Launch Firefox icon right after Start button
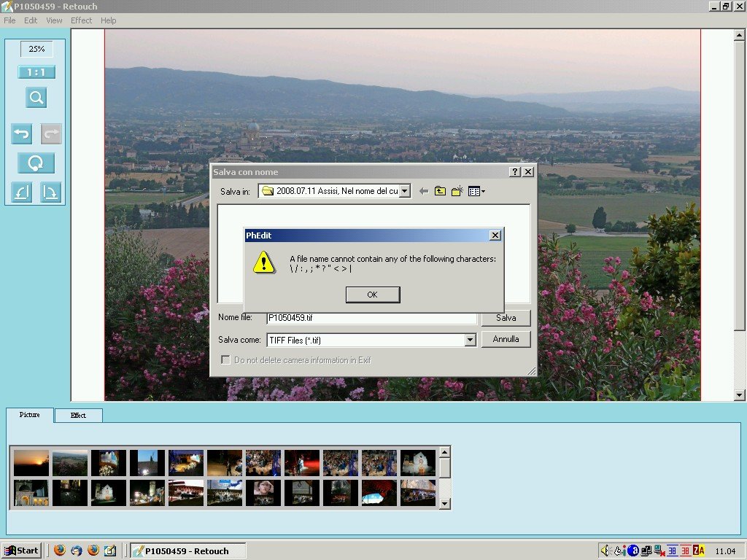Viewport: 747px width, 560px height. pyautogui.click(x=60, y=551)
